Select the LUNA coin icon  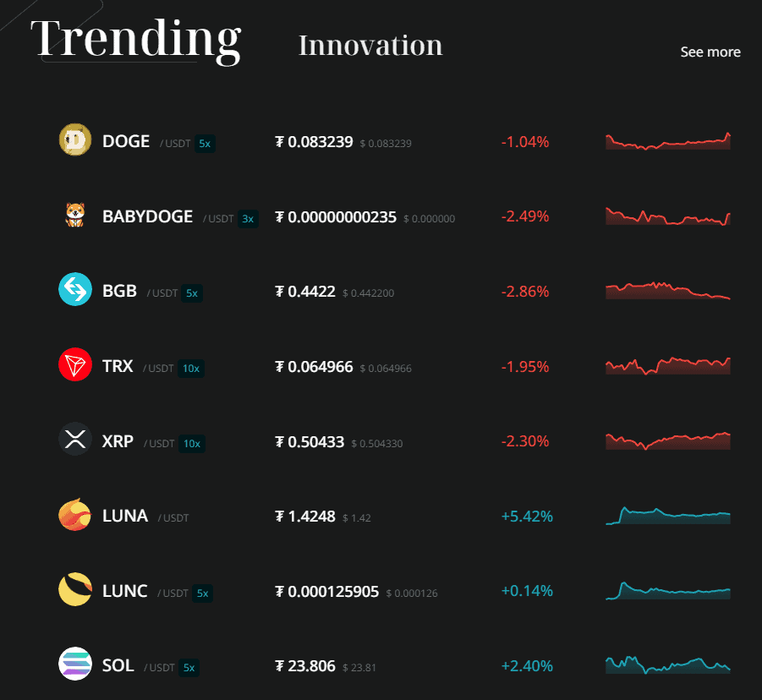[x=74, y=515]
